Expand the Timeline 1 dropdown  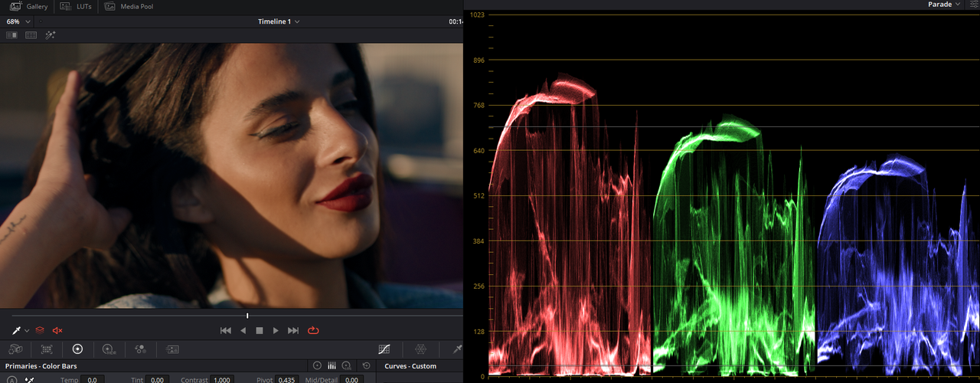tap(279, 21)
